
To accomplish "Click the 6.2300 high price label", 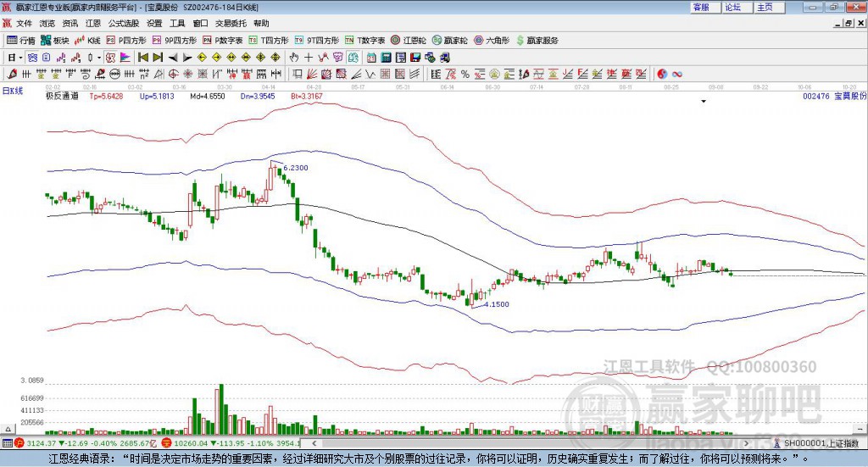I will [x=296, y=168].
